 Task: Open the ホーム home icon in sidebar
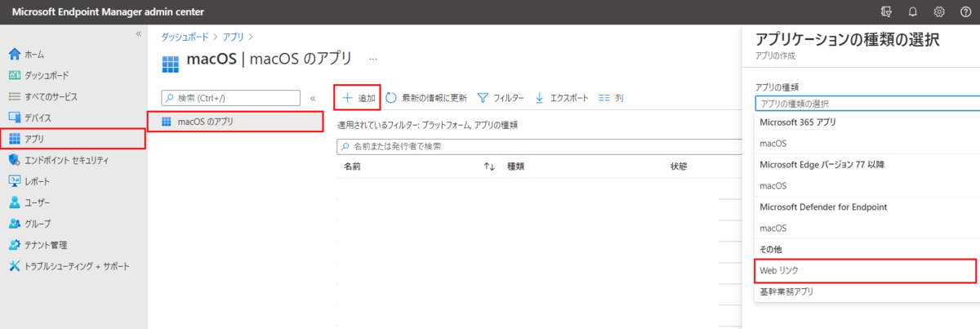pos(14,55)
